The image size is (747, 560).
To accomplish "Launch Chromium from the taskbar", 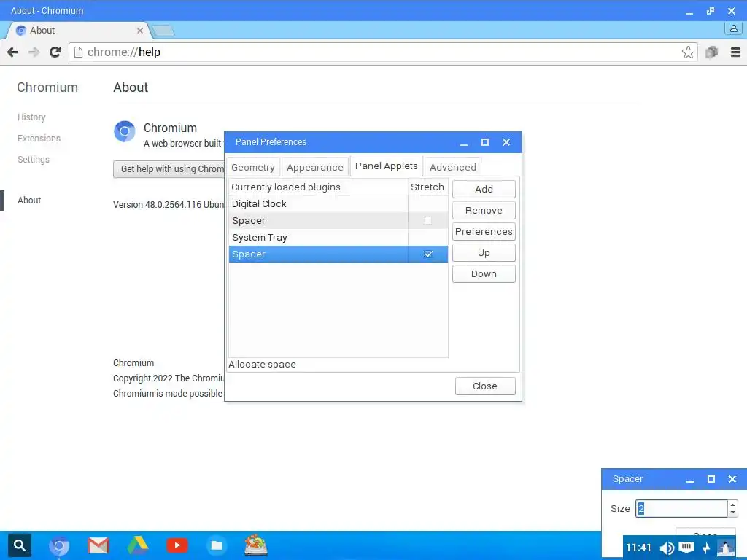I will pos(59,545).
